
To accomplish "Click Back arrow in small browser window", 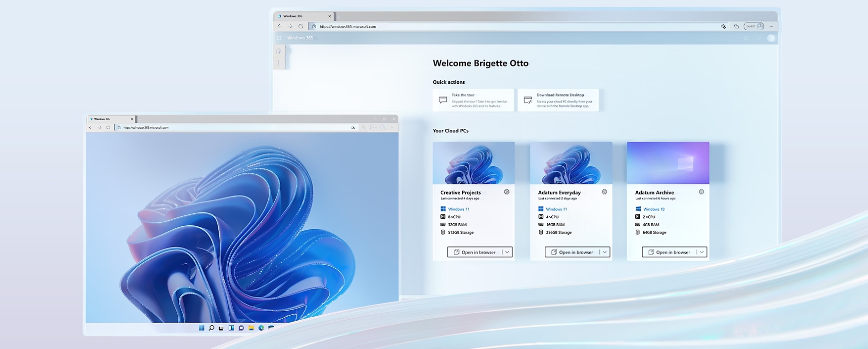I will click(x=90, y=127).
